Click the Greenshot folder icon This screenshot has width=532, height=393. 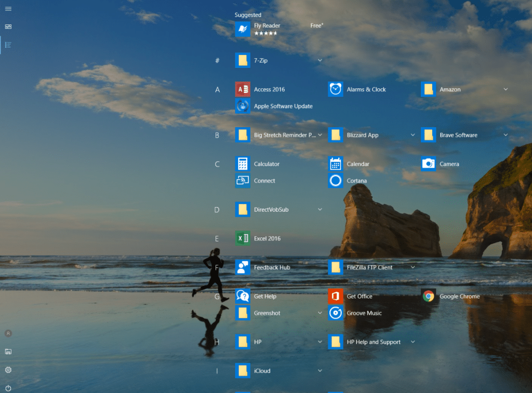tap(243, 313)
